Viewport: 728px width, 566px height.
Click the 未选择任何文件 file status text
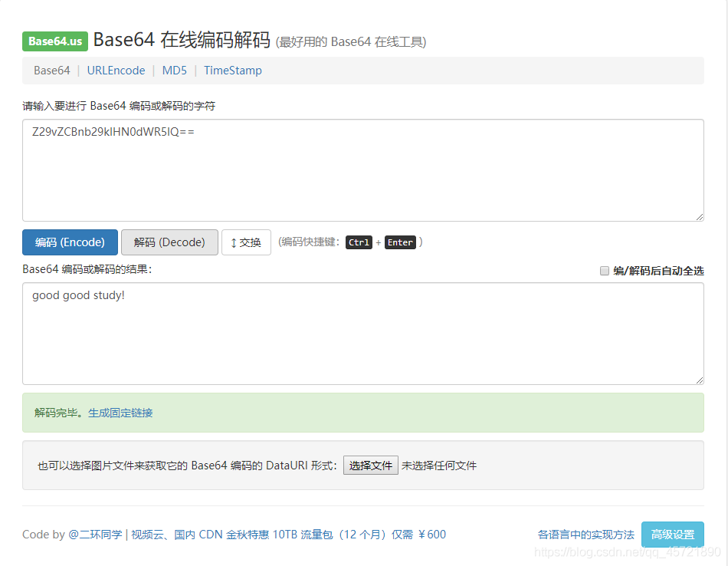[439, 466]
